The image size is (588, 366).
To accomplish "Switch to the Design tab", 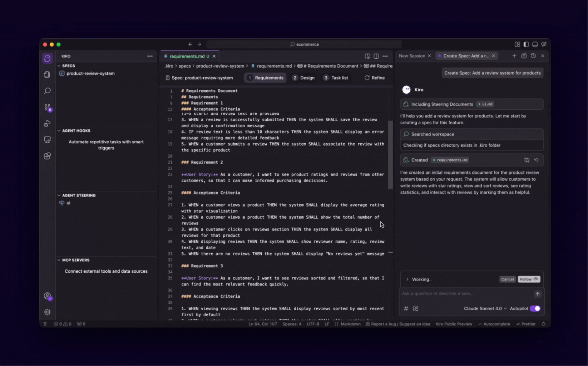I will (x=303, y=78).
